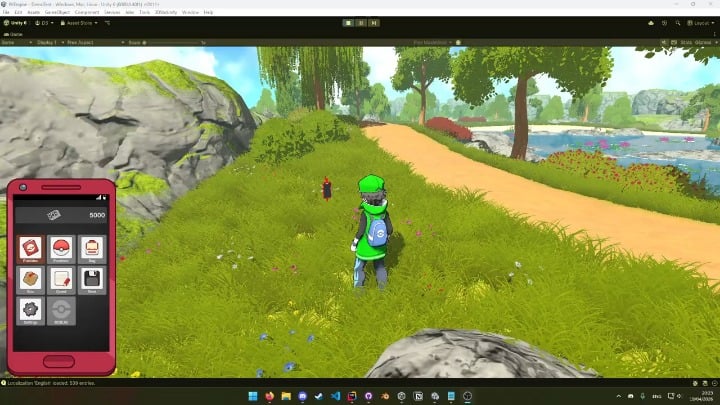Open the Game view mode dropdown

pos(17,43)
